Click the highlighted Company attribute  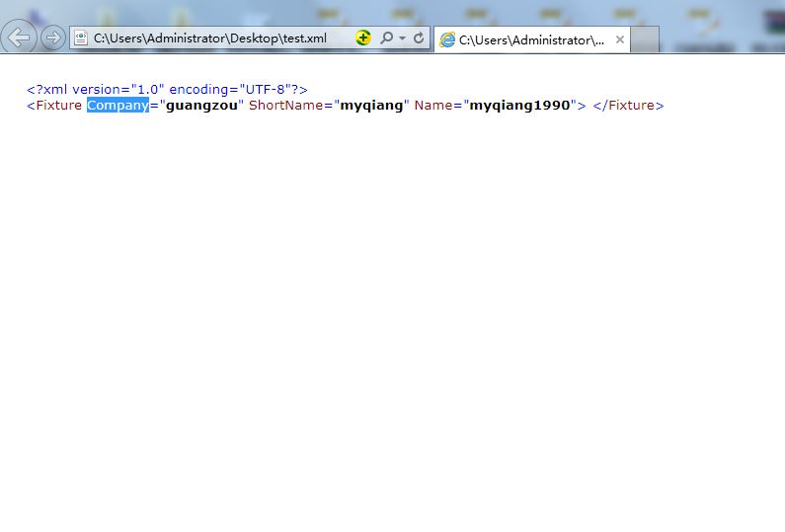click(118, 105)
